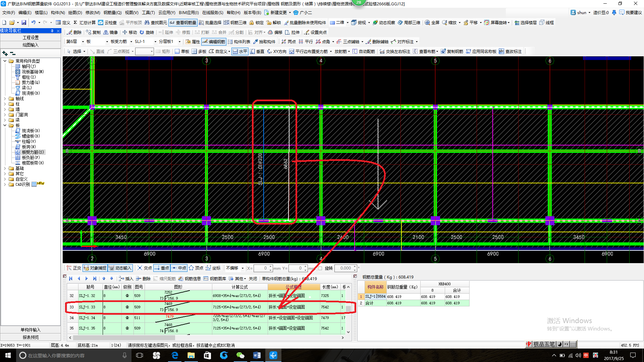644x362 pixels.
Task: Run 汇总计算 summary calculation
Action: coord(84,22)
